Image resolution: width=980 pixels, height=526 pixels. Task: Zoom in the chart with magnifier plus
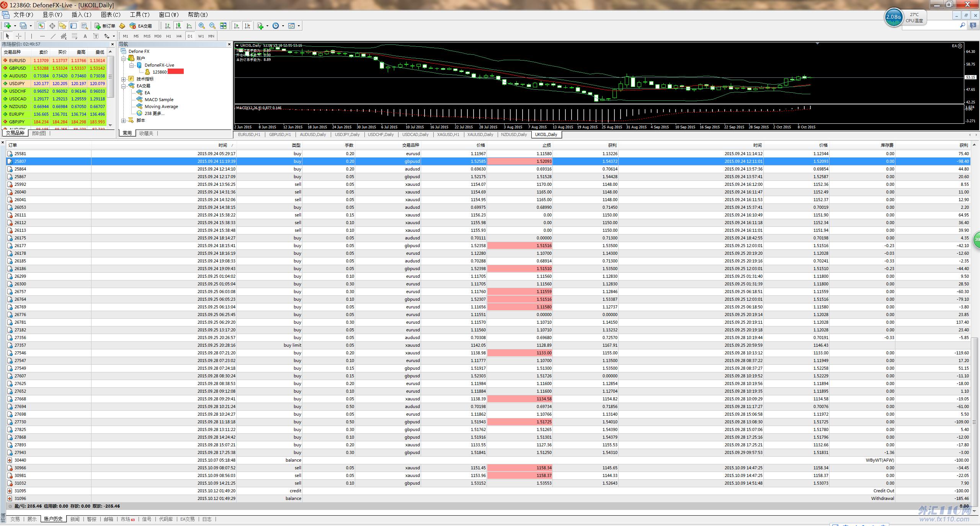click(x=202, y=26)
